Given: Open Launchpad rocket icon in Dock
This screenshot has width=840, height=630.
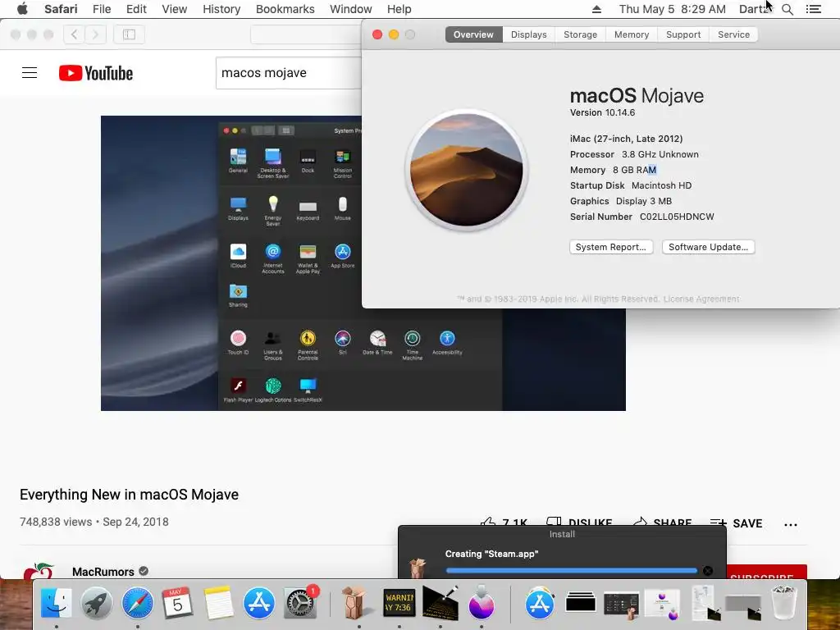Looking at the screenshot, I should [x=97, y=603].
